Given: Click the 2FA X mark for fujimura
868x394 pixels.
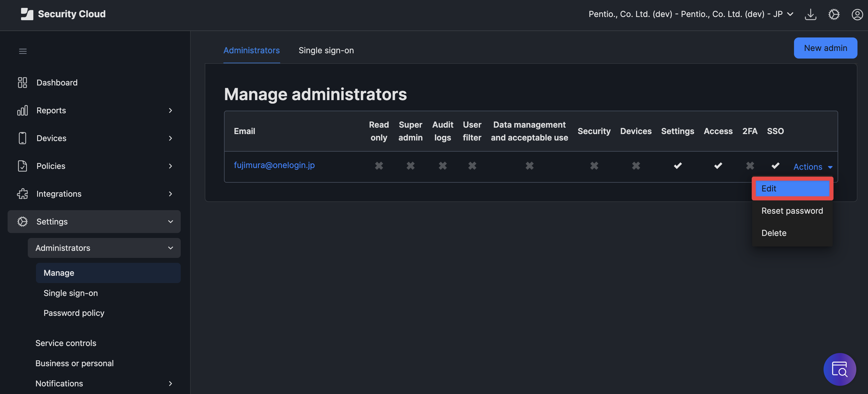Looking at the screenshot, I should click(750, 165).
